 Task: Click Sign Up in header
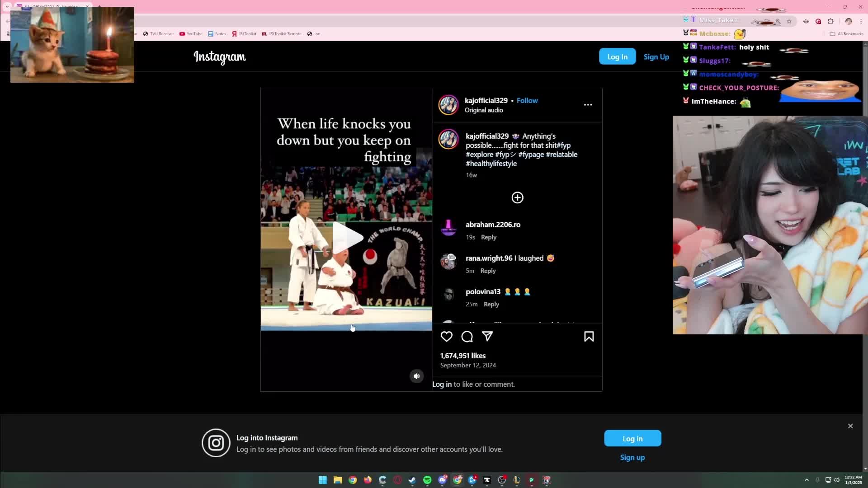[656, 56]
